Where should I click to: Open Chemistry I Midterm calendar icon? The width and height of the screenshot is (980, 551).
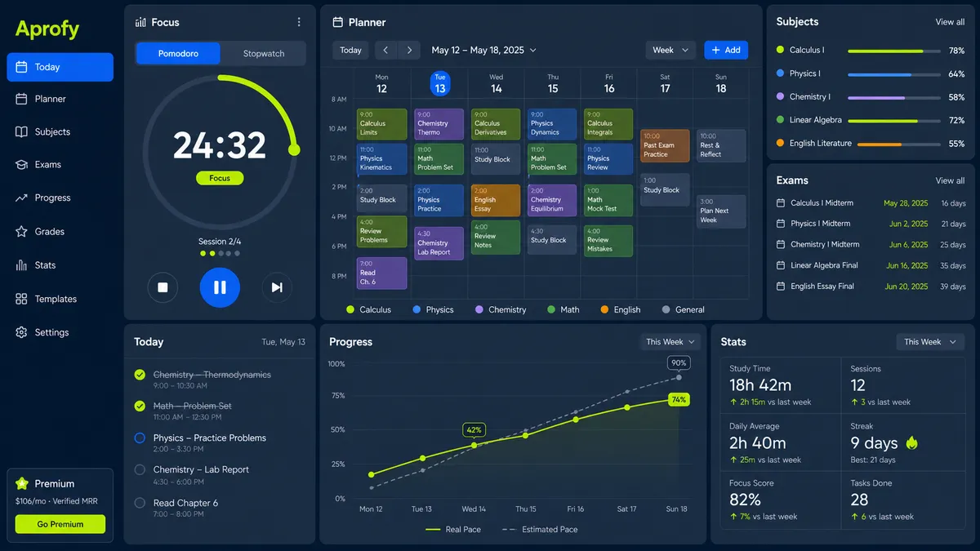pos(781,244)
